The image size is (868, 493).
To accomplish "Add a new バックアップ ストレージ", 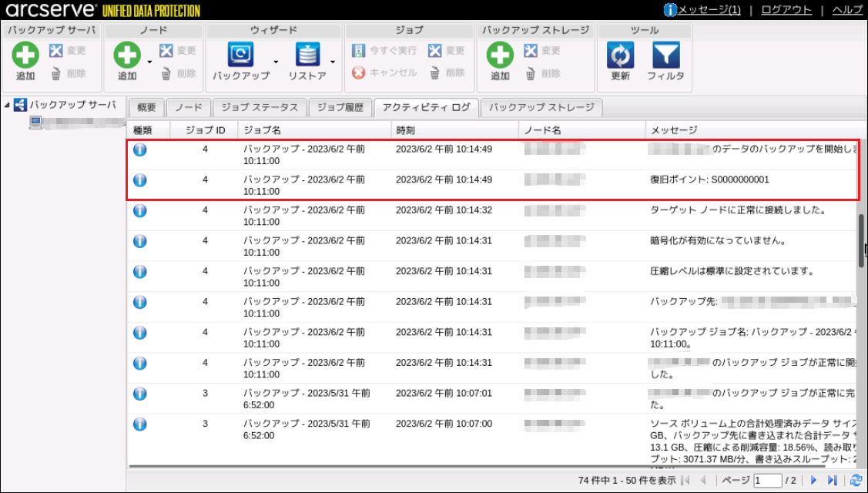I will (500, 55).
